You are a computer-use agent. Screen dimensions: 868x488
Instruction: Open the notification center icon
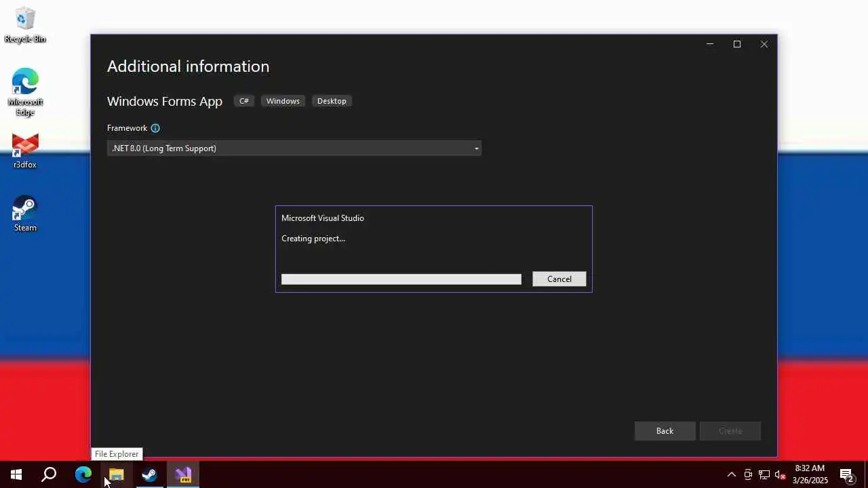pyautogui.click(x=847, y=475)
